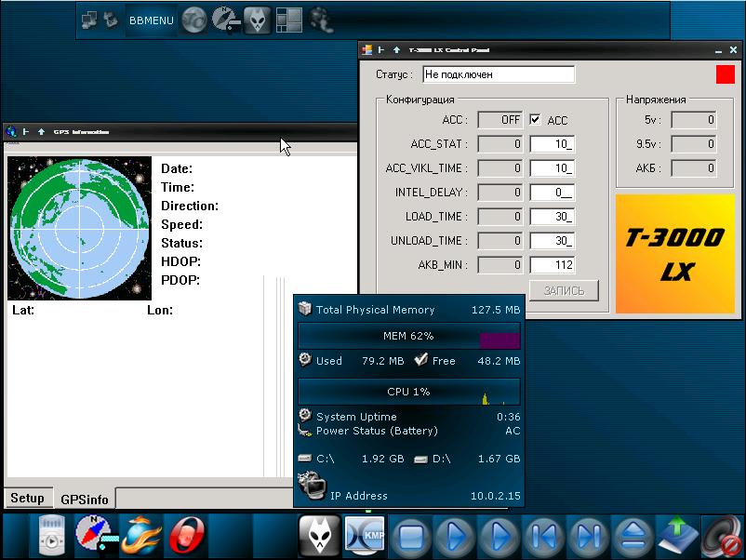
Task: Click the MEM 62% usage bar
Action: click(x=408, y=336)
